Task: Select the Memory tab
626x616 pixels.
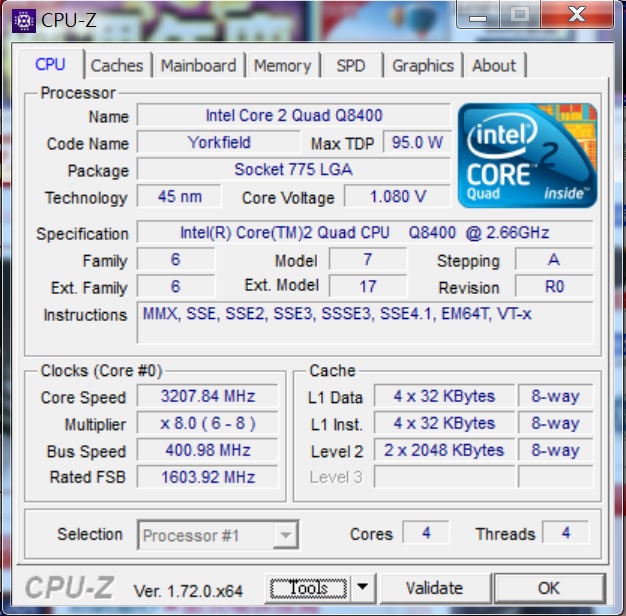Action: point(282,65)
